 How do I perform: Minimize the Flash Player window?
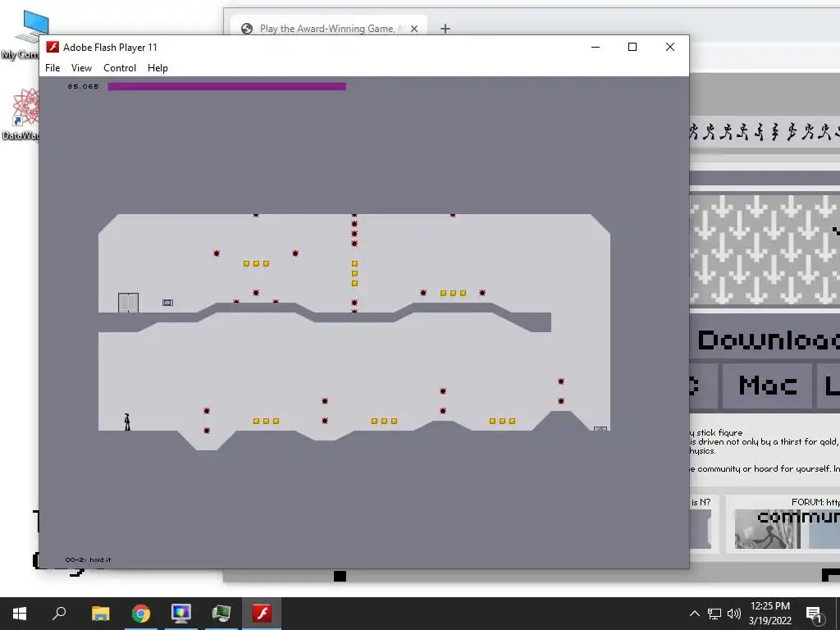coord(596,47)
